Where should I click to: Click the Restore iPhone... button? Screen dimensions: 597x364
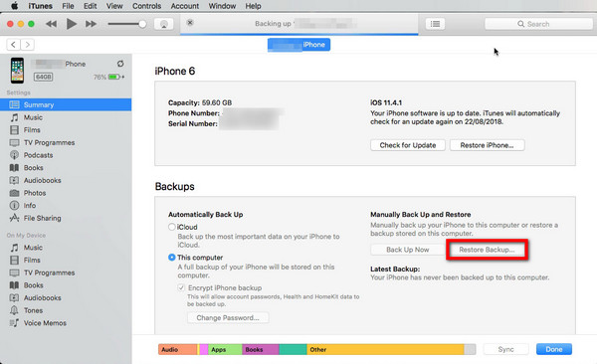[x=487, y=145]
